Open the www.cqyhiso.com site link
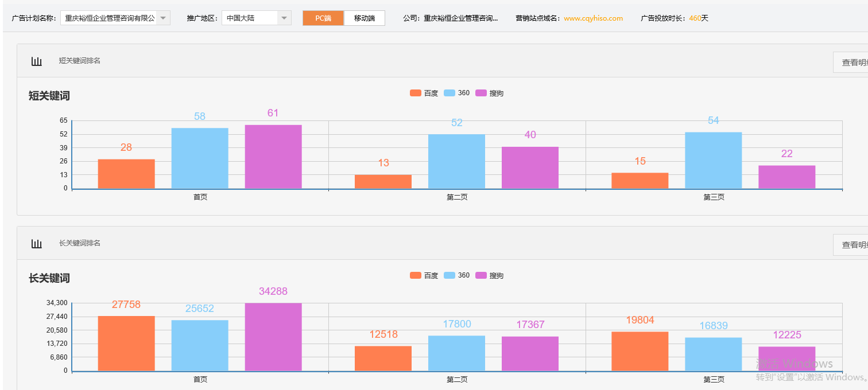Image resolution: width=868 pixels, height=390 pixels. coord(593,18)
